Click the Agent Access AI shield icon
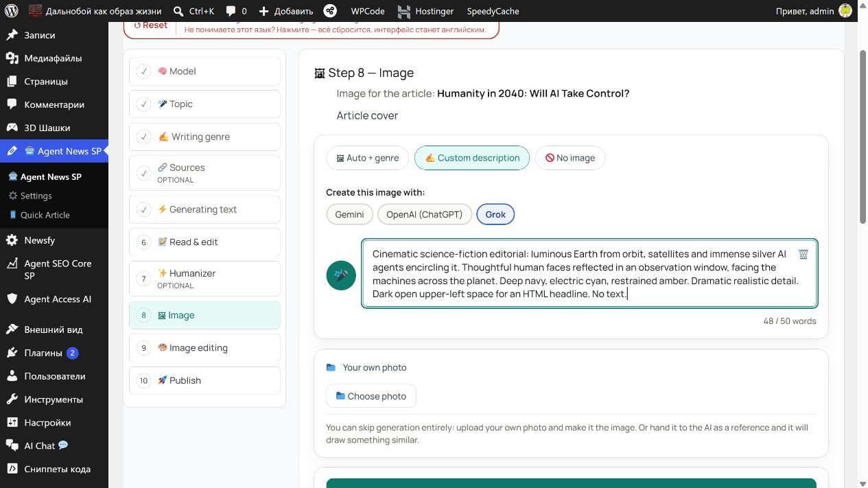Viewport: 868px width, 488px height. click(12, 299)
